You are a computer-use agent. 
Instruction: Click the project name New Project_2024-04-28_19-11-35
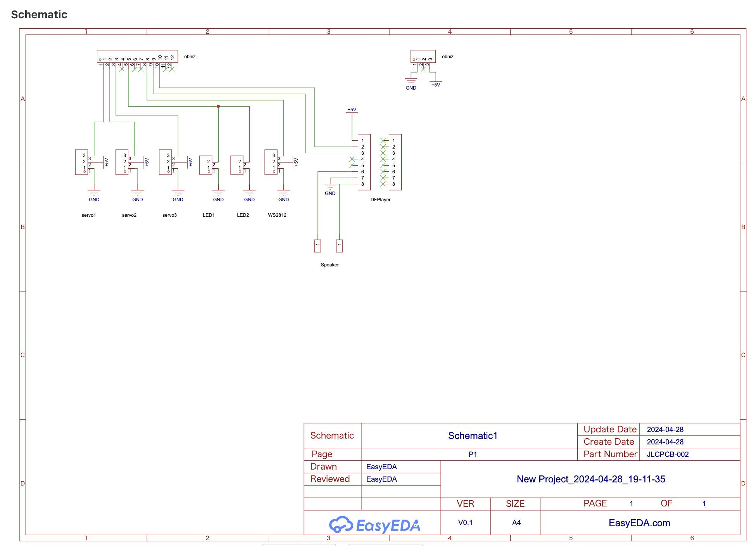pyautogui.click(x=590, y=479)
